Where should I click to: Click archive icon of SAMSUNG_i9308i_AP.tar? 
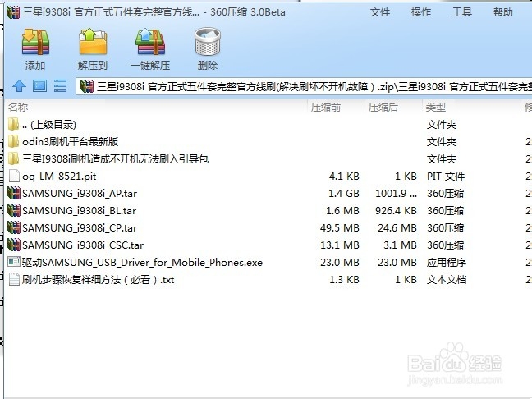(14, 194)
